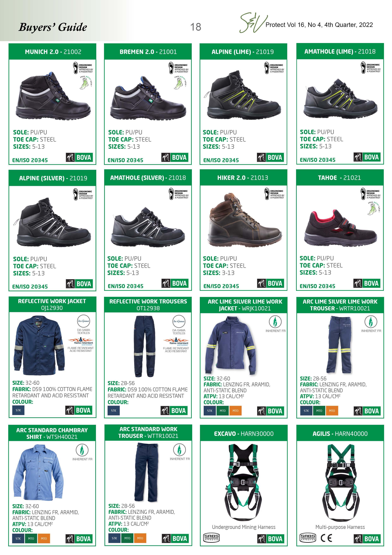
Task: Select the navy STK swatch on Reflective Work Jacket
Action: pyautogui.click(x=18, y=410)
